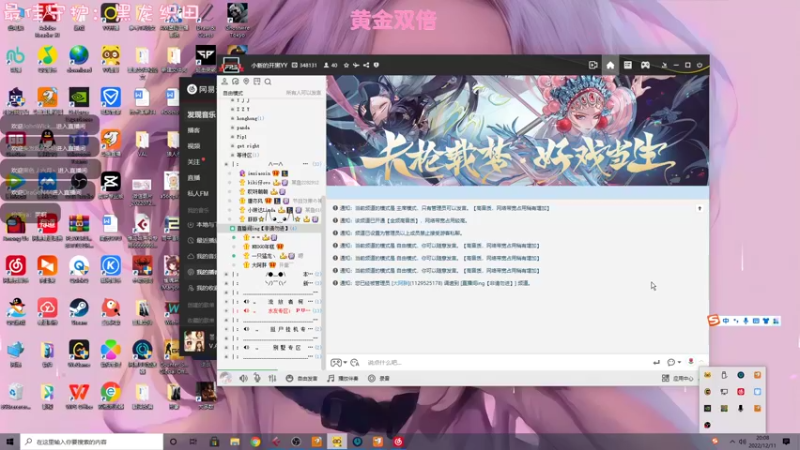This screenshot has height=450, width=800.
Task: Open the headset icon in channel panel toolbar
Action: 235,82
